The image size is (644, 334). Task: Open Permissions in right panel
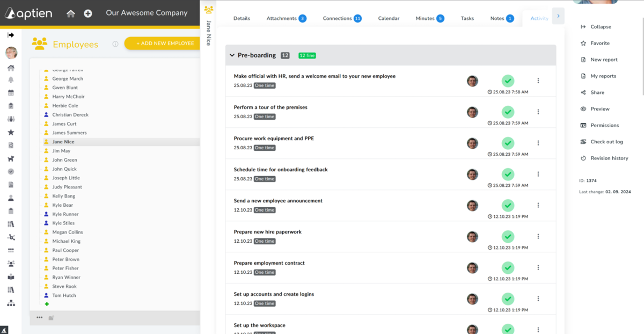point(599,125)
